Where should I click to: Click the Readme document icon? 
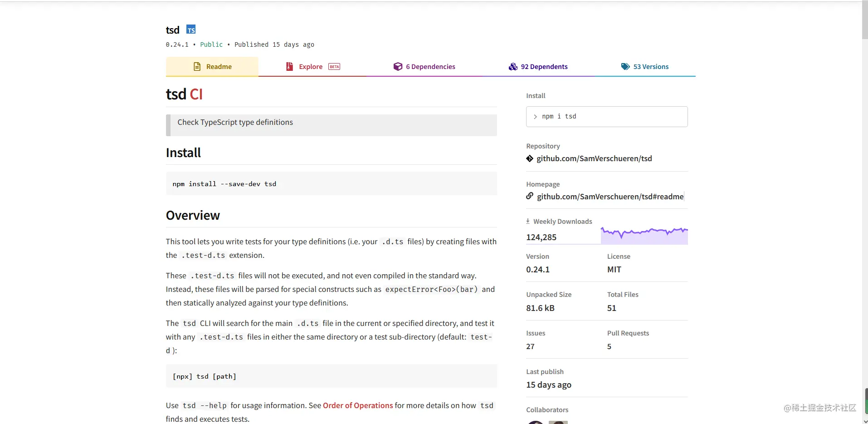[x=197, y=67]
